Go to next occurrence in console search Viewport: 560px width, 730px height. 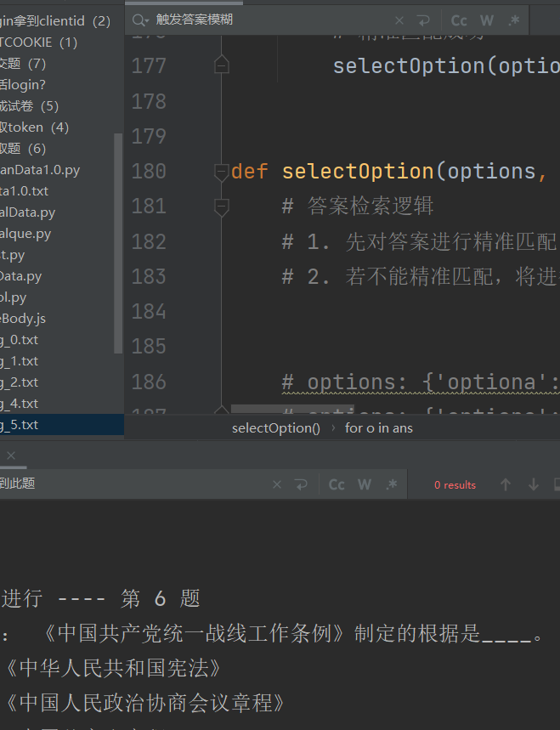[x=534, y=484]
